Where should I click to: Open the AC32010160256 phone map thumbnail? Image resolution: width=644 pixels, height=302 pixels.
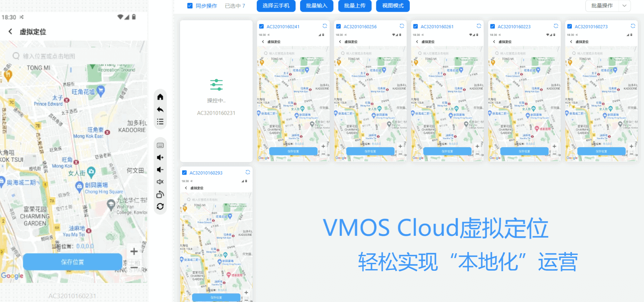370,97
